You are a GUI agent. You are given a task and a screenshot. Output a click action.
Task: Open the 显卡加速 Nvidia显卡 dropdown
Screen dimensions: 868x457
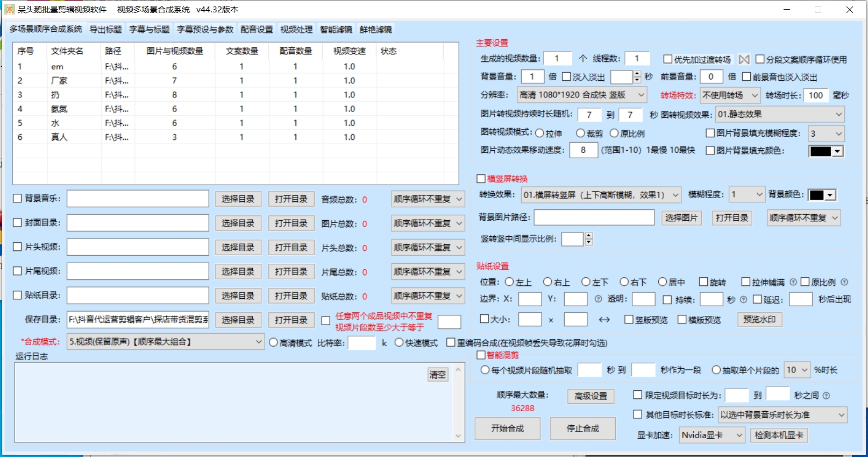[712, 435]
